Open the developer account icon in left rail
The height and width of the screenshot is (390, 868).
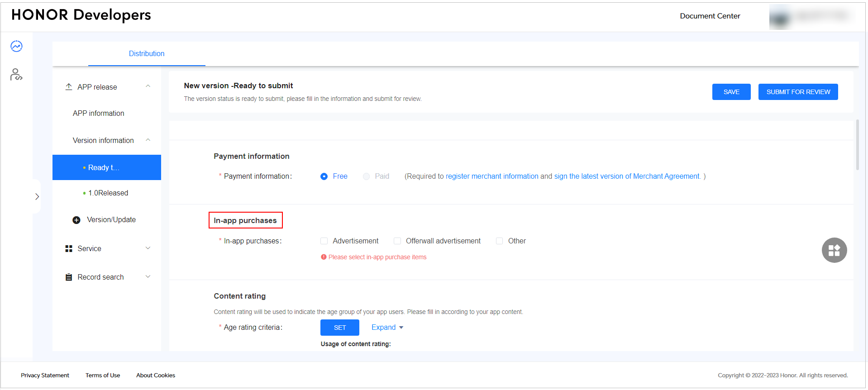(x=16, y=74)
